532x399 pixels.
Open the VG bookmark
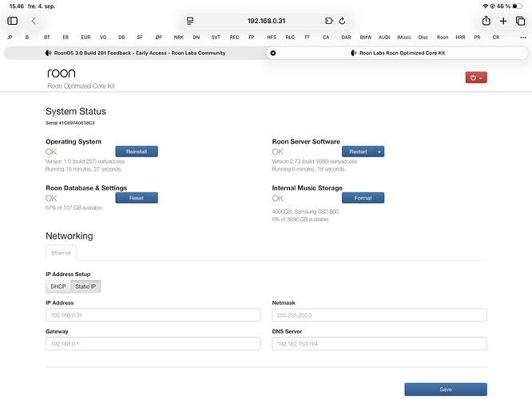(x=103, y=38)
